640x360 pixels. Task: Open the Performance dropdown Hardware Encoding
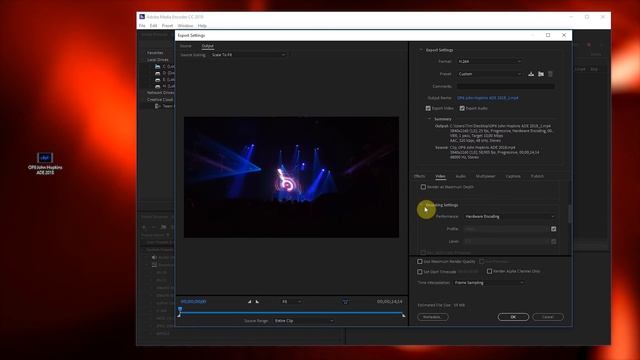click(510, 216)
